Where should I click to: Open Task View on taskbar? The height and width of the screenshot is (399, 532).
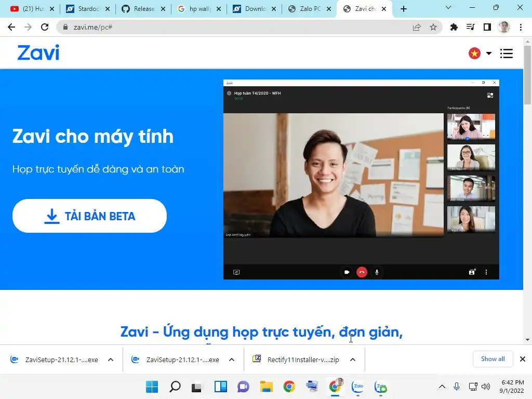coord(197,387)
